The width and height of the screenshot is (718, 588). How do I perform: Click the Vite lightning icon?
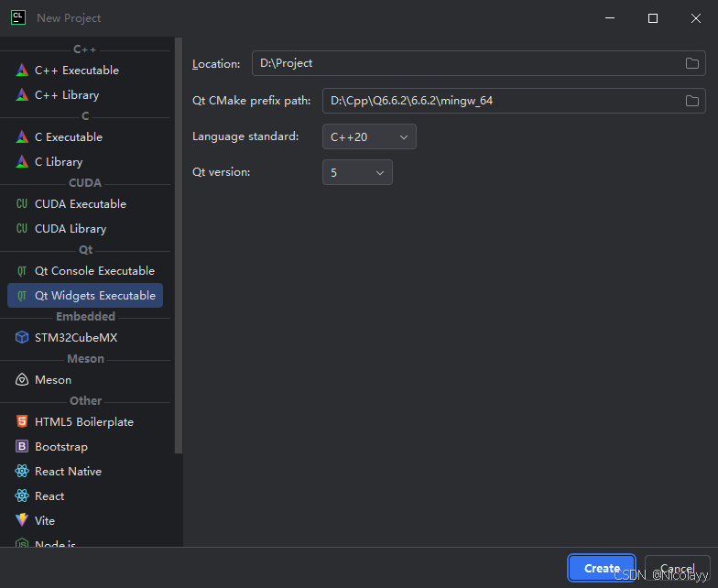click(x=22, y=520)
